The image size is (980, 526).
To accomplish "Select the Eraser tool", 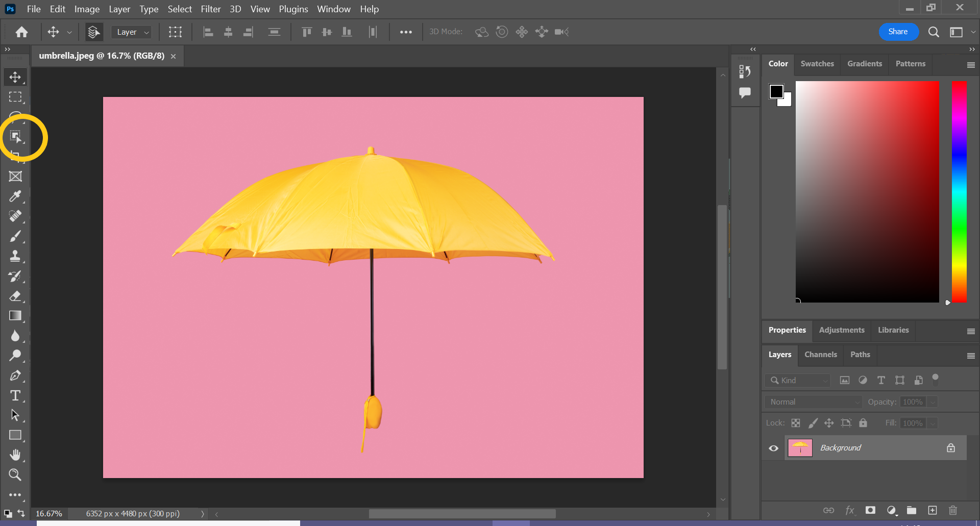I will point(15,296).
